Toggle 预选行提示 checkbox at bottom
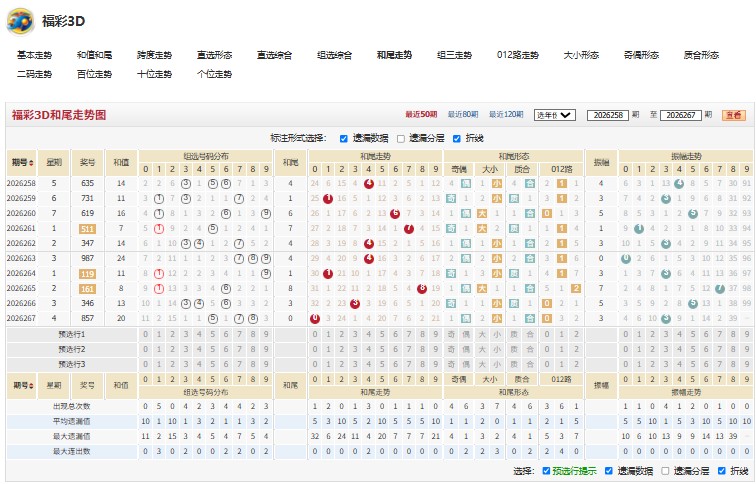This screenshot has height=484, width=756. pos(546,471)
